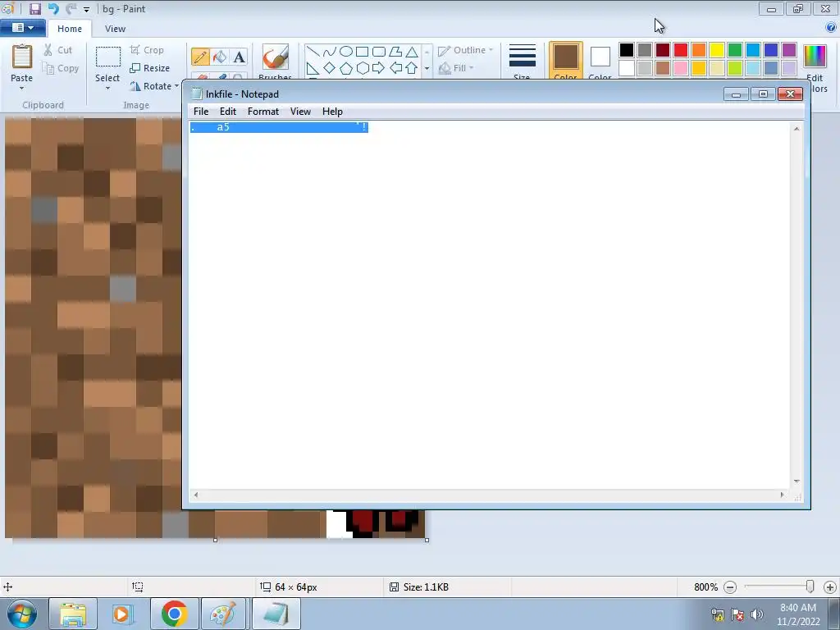Pick the Oval shape

346,52
